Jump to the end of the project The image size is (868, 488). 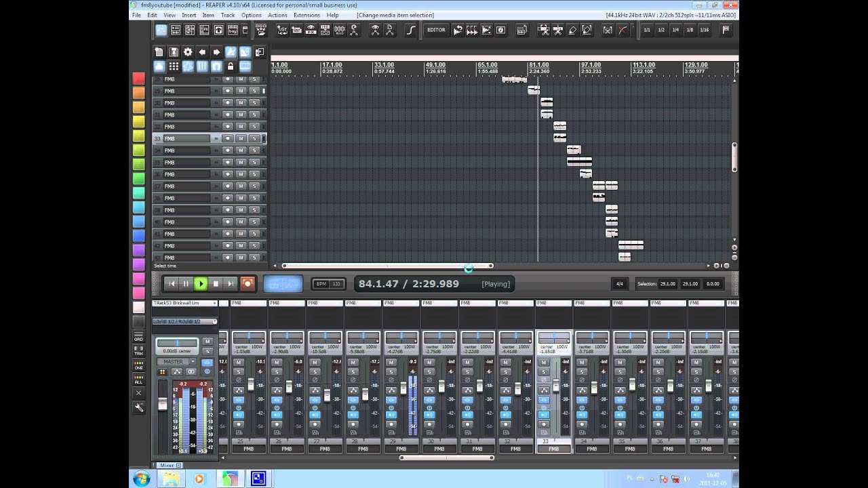[231, 284]
